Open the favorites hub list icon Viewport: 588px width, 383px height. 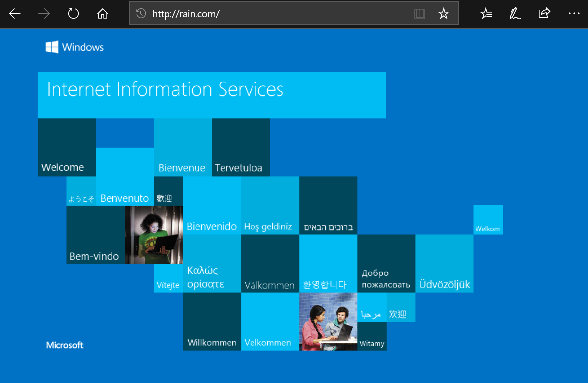pyautogui.click(x=486, y=14)
